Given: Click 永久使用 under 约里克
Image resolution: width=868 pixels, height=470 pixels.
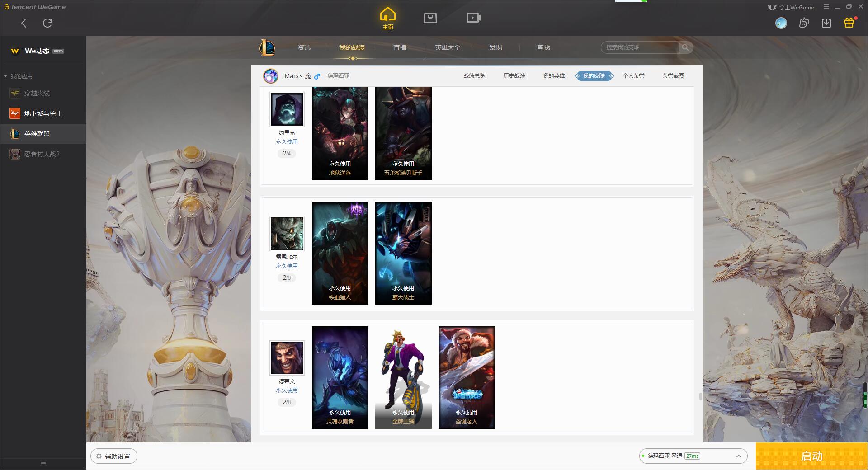Looking at the screenshot, I should pyautogui.click(x=287, y=142).
